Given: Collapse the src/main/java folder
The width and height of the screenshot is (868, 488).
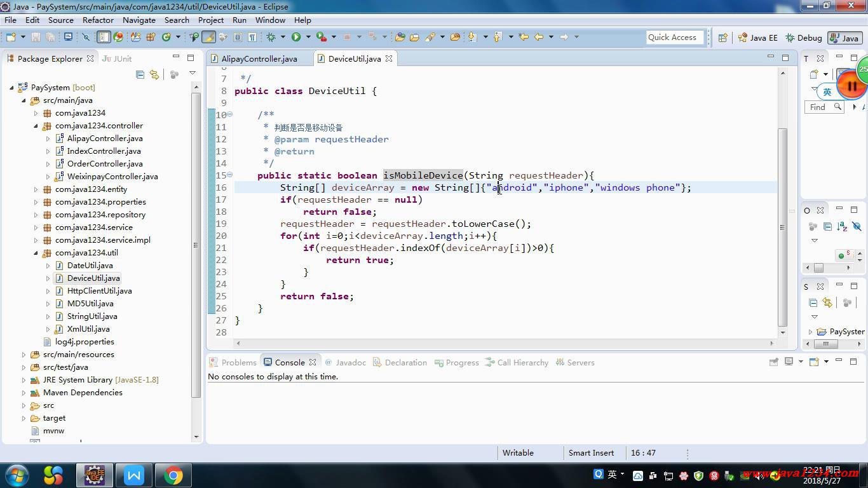Looking at the screenshot, I should [24, 100].
